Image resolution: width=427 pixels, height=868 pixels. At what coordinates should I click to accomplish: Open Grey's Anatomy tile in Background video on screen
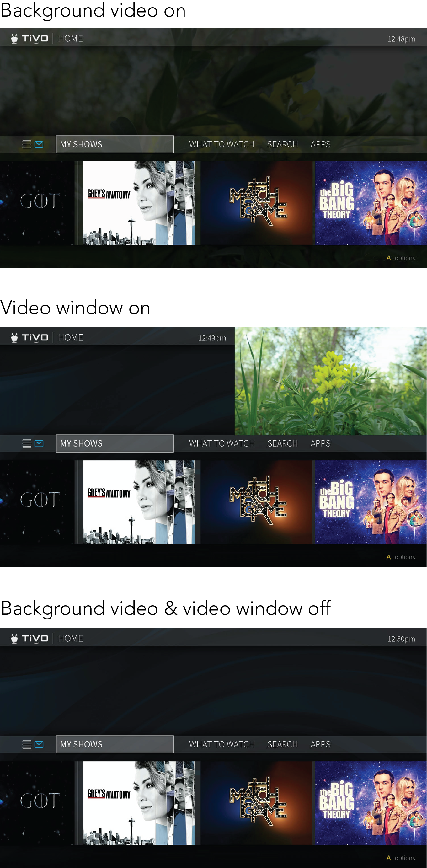click(139, 203)
